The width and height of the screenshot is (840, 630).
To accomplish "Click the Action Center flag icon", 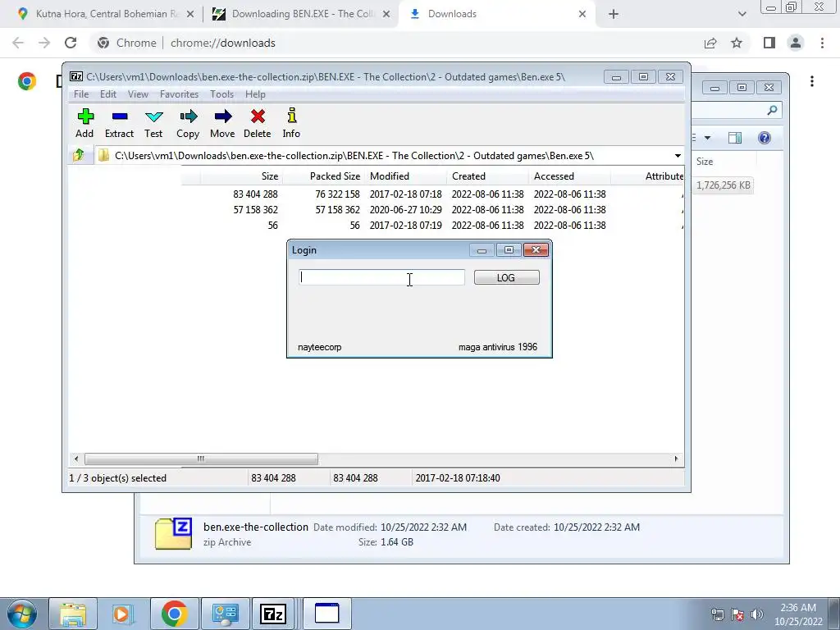I will (x=737, y=614).
